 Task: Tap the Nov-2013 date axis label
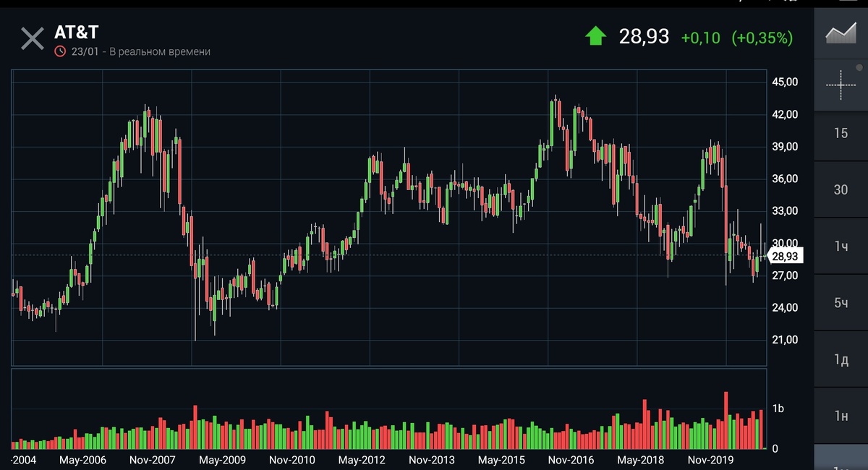coord(432,460)
